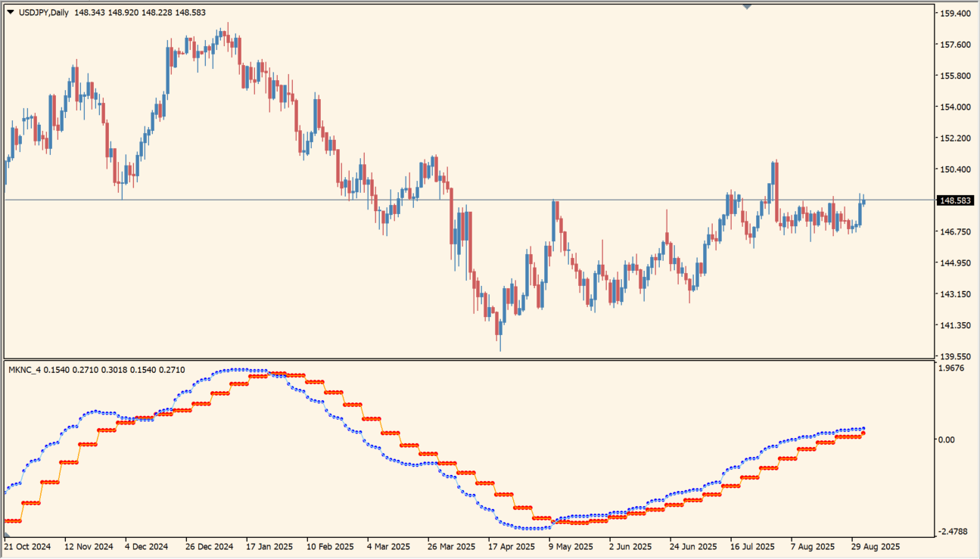Click the 29 Aug 2025 date label
The height and width of the screenshot is (559, 980).
point(876,546)
